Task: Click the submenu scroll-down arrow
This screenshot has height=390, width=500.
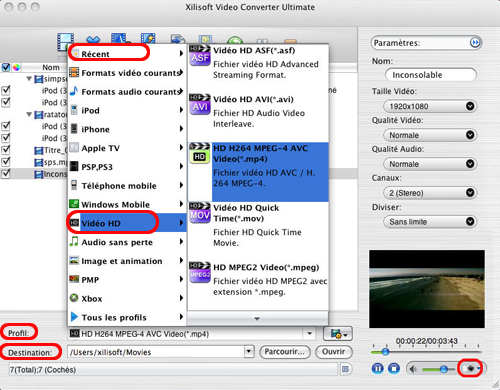Action: click(x=257, y=319)
